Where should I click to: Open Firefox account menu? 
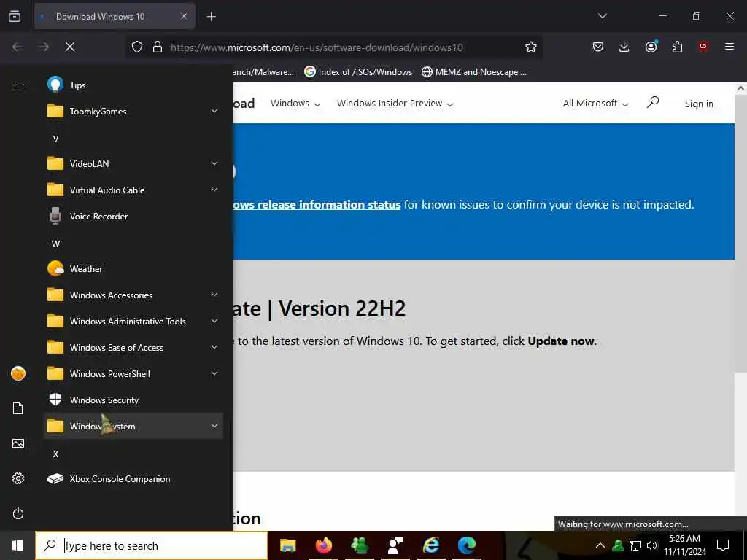(x=651, y=47)
